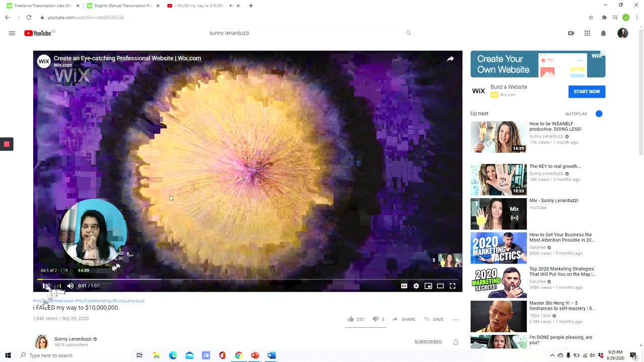Click the Wix channel logo on the ad
Viewport: 644px width, 362px height.
point(44,61)
